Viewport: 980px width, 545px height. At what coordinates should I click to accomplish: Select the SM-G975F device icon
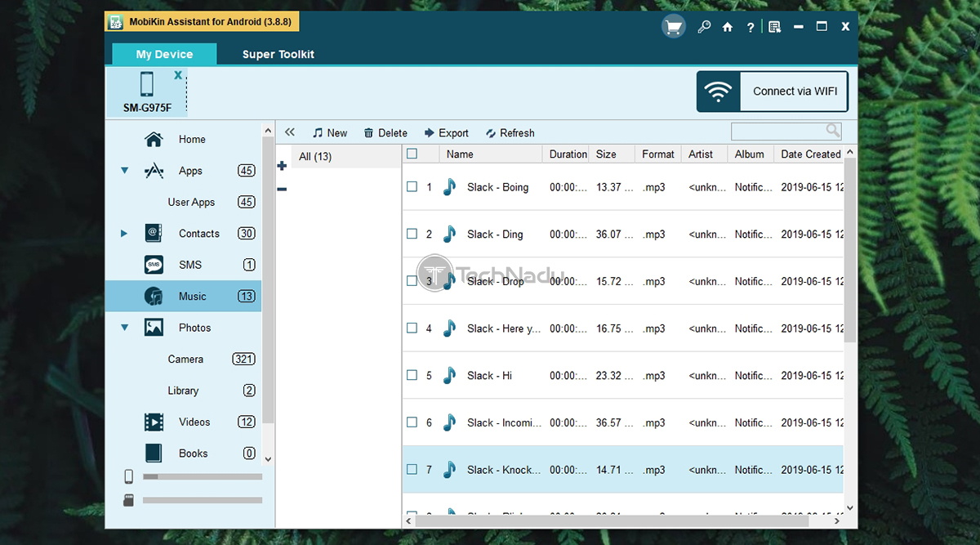coord(147,84)
